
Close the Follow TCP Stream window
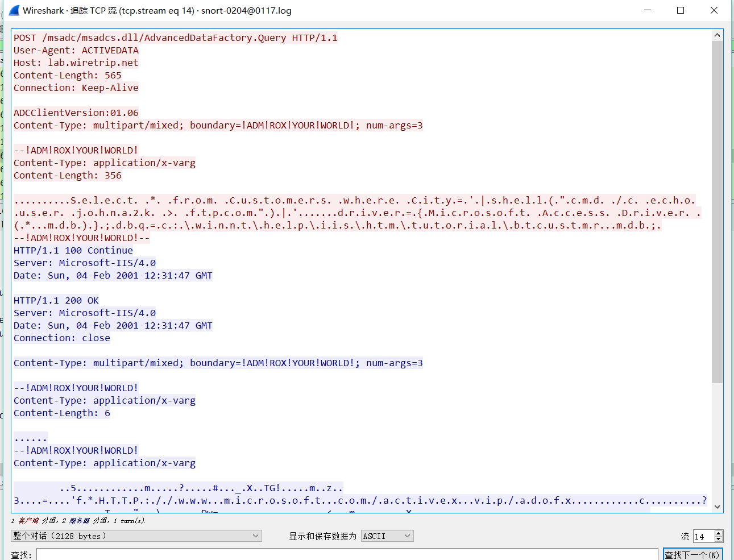(714, 10)
